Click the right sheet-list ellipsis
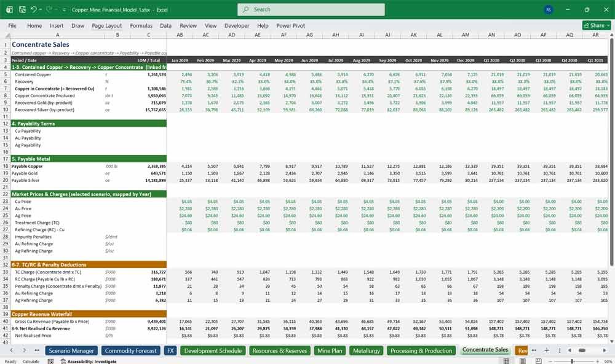The image size is (615, 364). (534, 350)
